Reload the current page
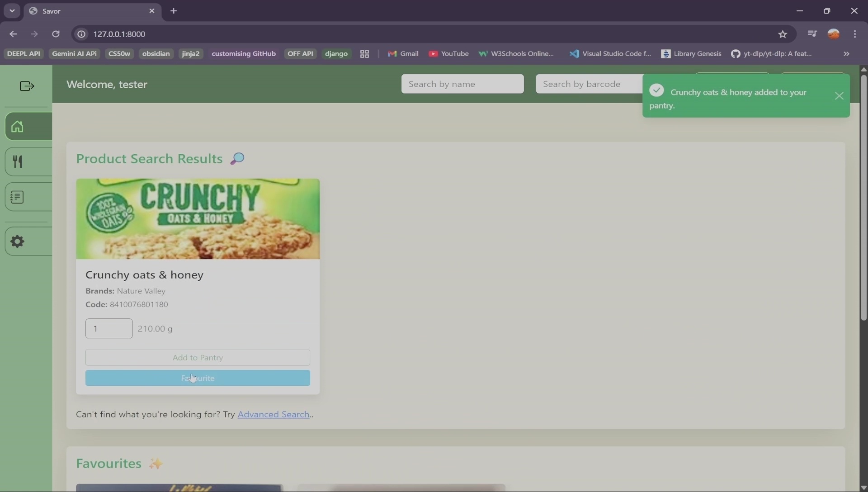 (56, 34)
